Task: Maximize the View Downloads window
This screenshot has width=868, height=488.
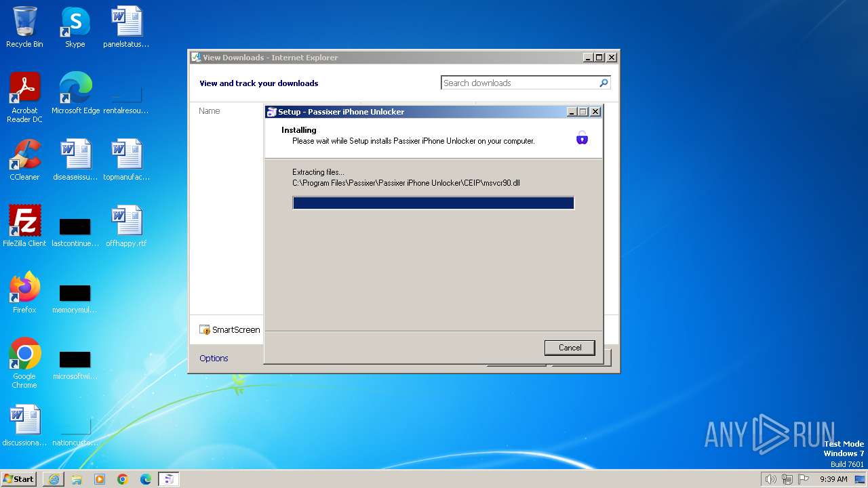Action: click(599, 58)
